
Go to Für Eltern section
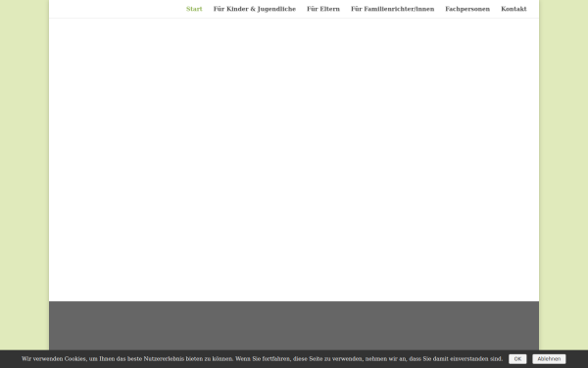click(x=323, y=9)
